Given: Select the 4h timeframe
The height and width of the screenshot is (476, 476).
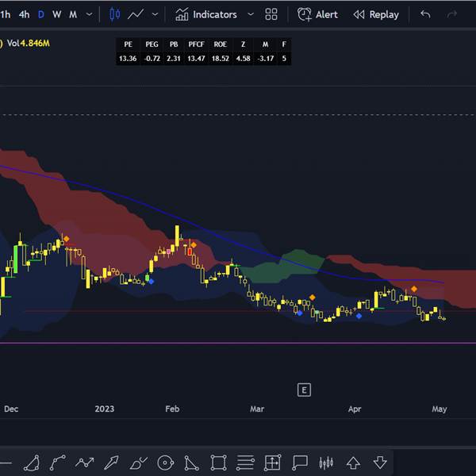Looking at the screenshot, I should point(24,14).
